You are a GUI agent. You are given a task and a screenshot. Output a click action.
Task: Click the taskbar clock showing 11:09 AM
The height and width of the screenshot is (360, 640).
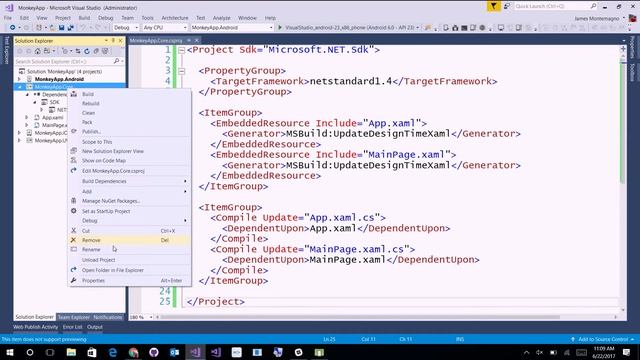[x=604, y=352]
